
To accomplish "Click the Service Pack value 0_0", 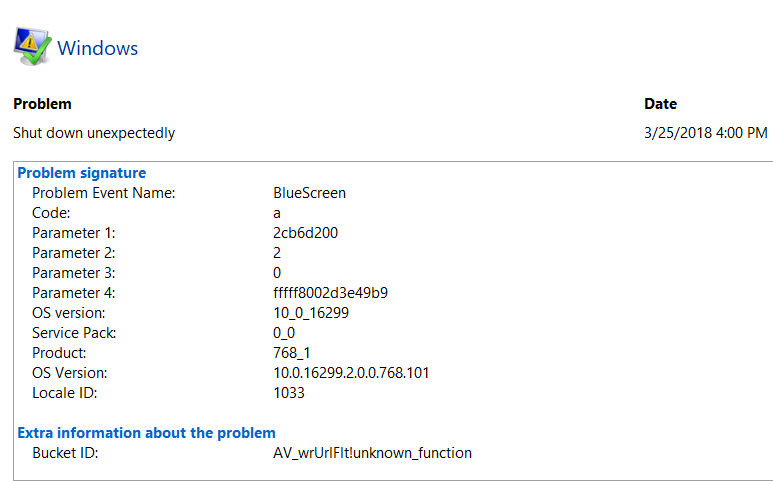I will click(x=284, y=333).
